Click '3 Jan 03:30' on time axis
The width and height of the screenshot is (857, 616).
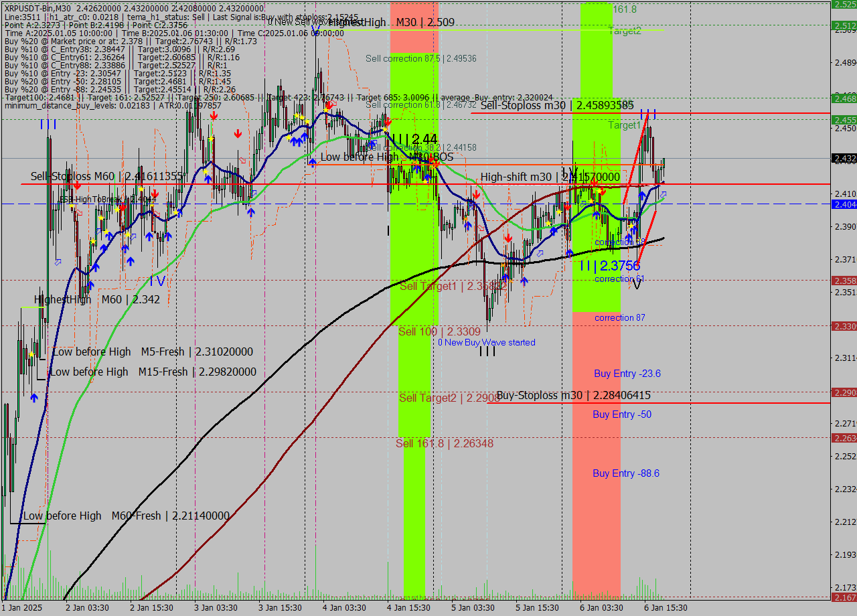click(216, 608)
